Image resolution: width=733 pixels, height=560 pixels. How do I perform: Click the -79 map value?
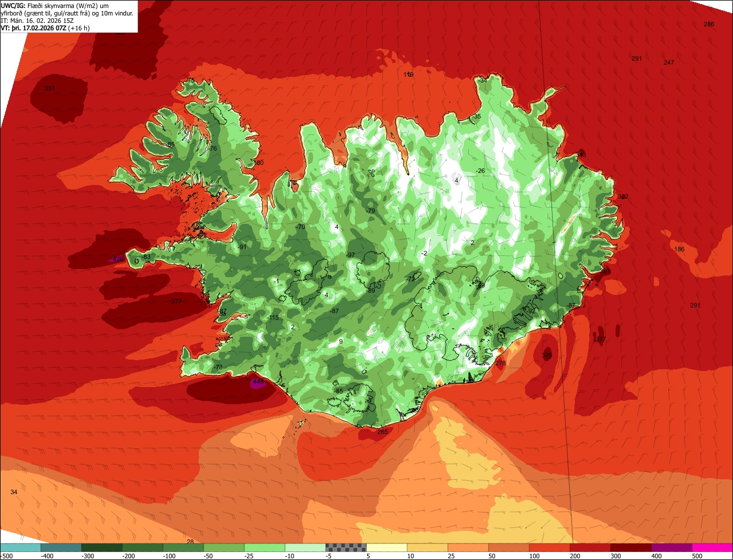pyautogui.click(x=370, y=211)
